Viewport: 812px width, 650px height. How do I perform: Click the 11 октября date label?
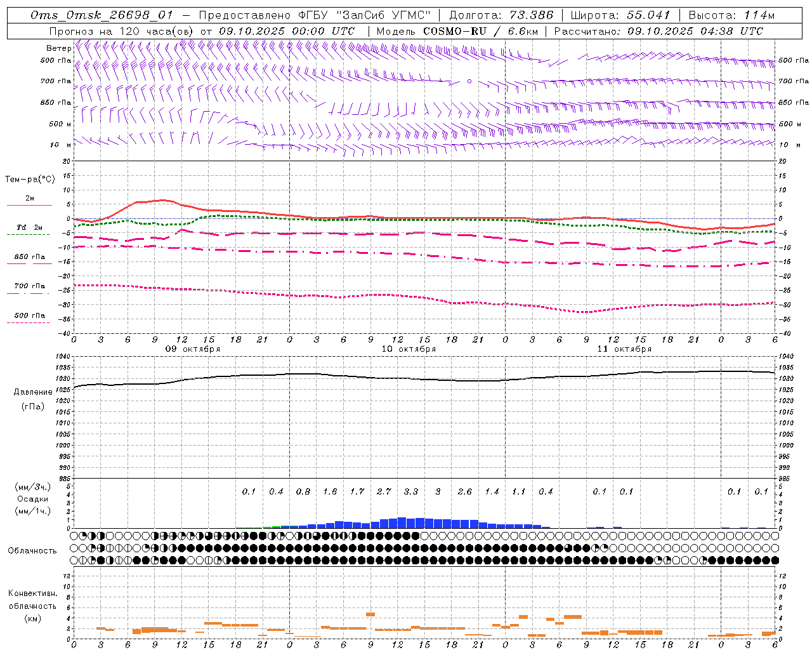click(624, 349)
